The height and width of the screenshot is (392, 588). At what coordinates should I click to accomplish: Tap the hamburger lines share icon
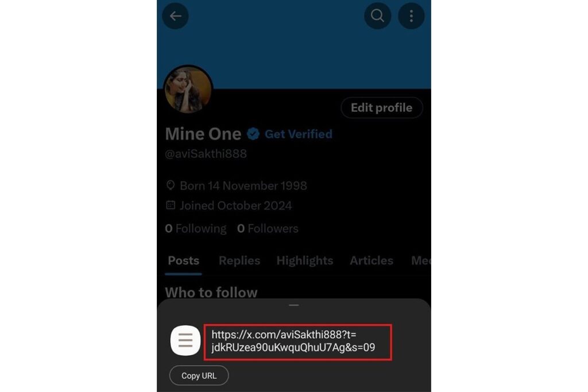(185, 340)
